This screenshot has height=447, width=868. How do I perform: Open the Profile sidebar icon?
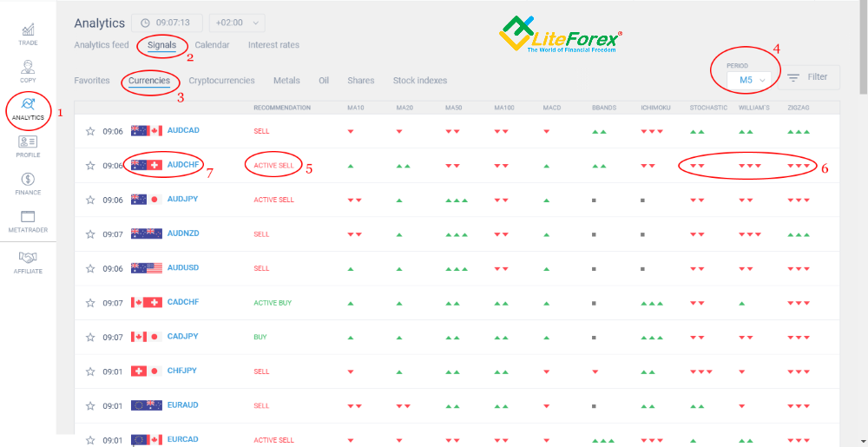tap(28, 147)
